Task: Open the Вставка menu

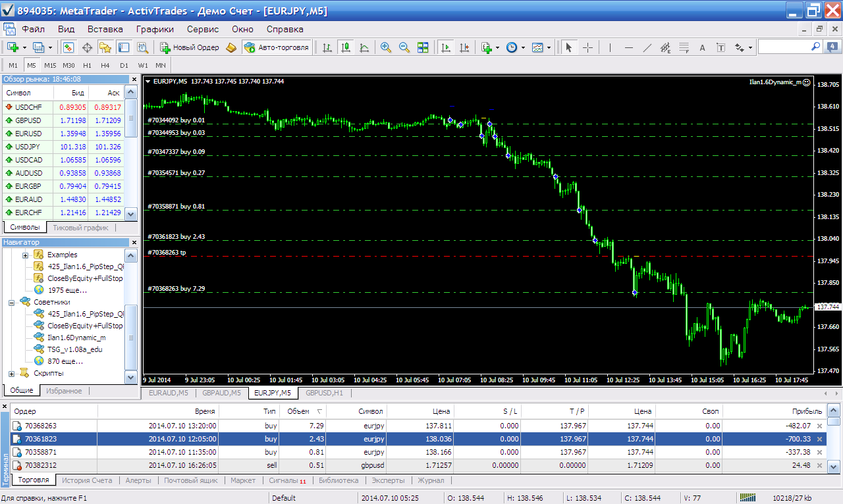Action: pos(105,29)
